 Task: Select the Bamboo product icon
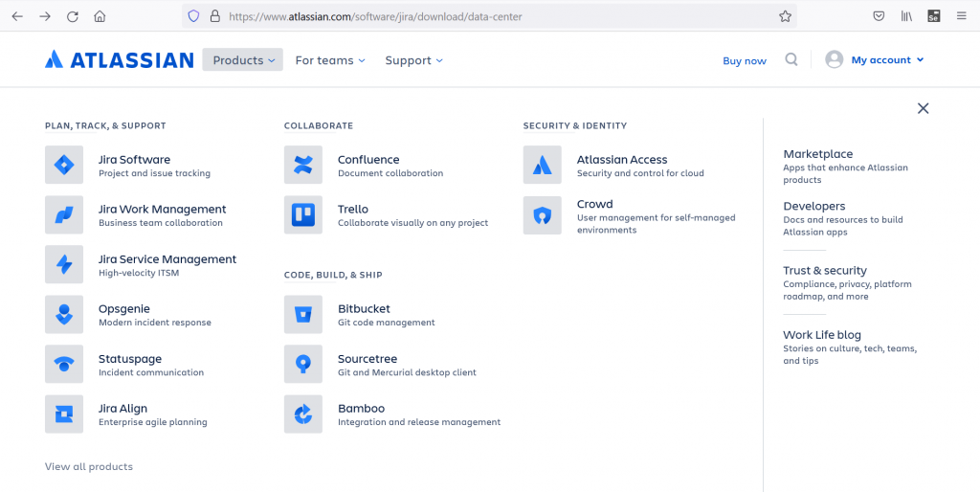pyautogui.click(x=303, y=414)
